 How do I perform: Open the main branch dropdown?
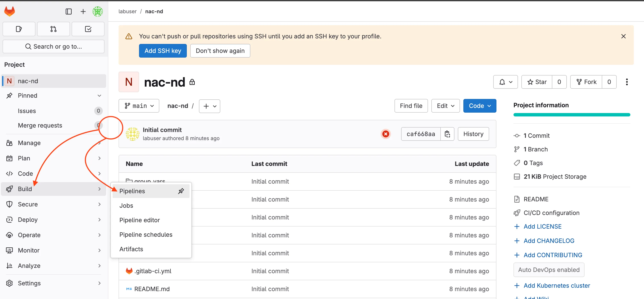point(139,106)
